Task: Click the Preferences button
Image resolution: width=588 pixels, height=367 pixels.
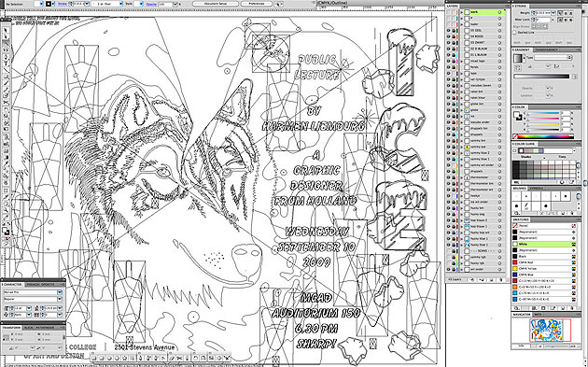Action: coord(256,4)
